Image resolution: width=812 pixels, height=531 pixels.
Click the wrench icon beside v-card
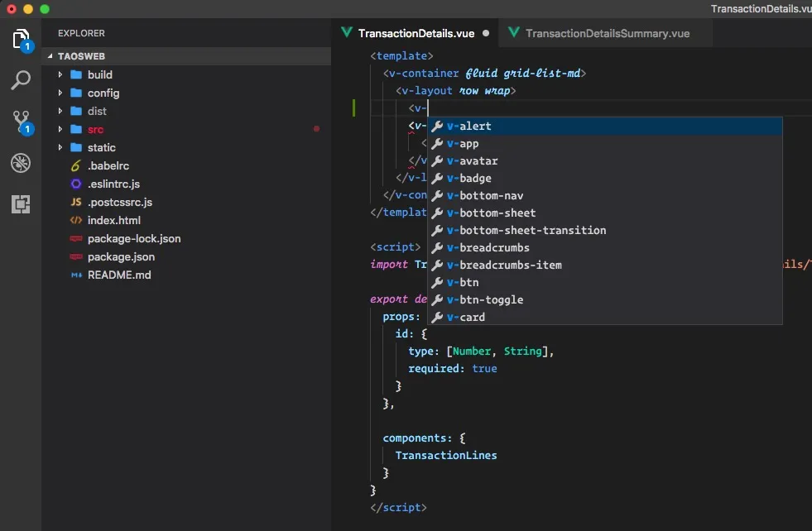pos(437,317)
